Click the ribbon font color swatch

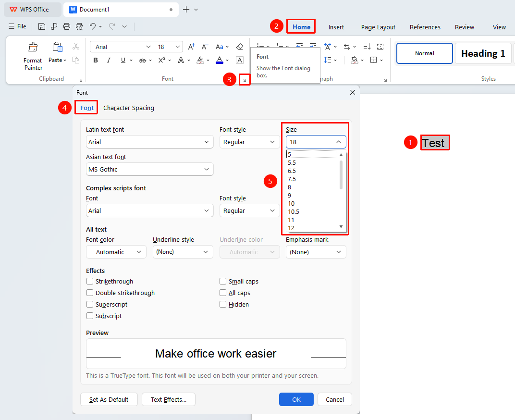(x=220, y=60)
